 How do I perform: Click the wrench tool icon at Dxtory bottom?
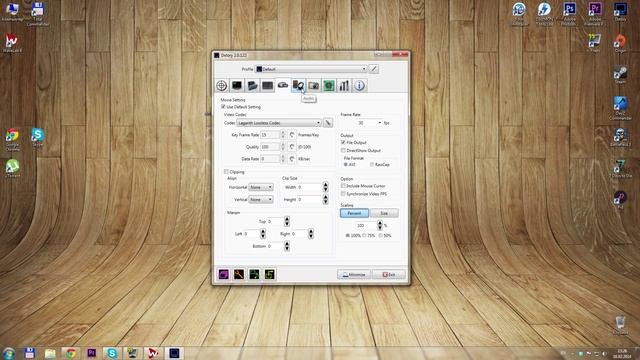pyautogui.click(x=239, y=274)
